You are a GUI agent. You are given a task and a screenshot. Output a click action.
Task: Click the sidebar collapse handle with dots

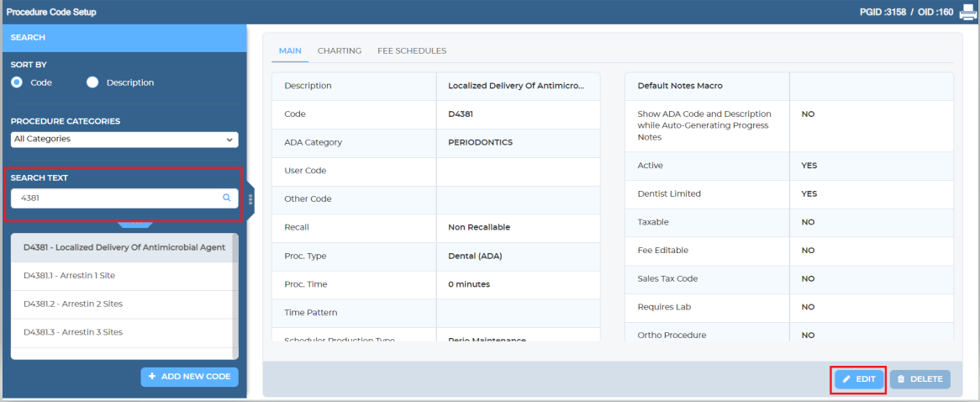tap(250, 199)
